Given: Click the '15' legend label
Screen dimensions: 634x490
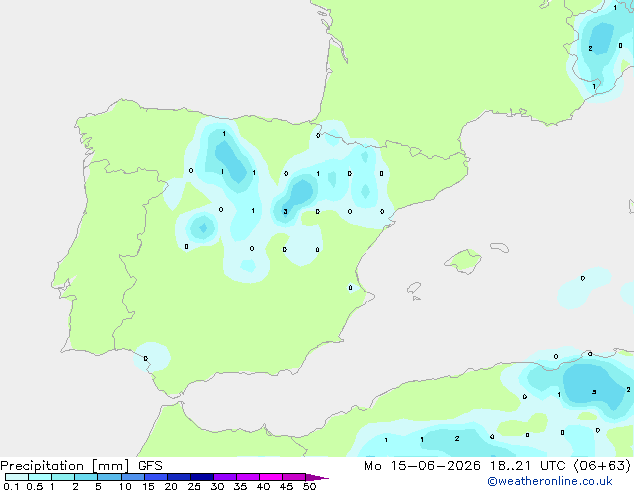Looking at the screenshot, I should click(x=148, y=486).
